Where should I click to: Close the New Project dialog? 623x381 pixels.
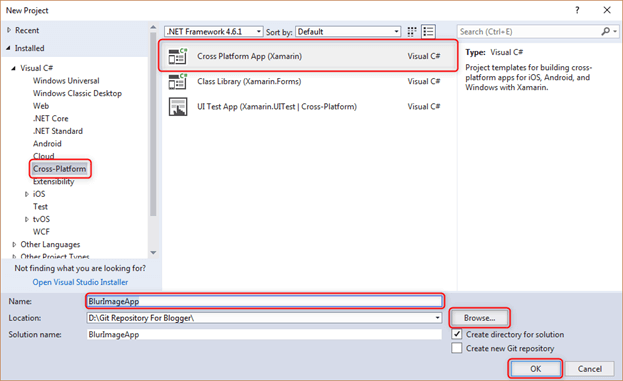click(x=607, y=10)
